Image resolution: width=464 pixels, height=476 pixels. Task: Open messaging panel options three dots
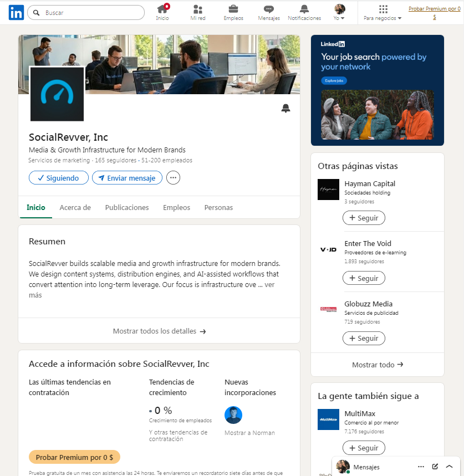coord(421,467)
